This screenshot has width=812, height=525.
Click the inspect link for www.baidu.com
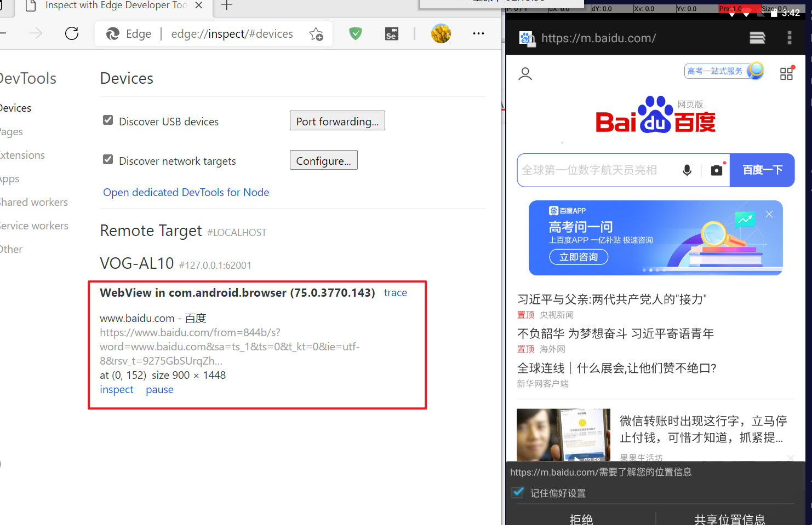(x=117, y=389)
